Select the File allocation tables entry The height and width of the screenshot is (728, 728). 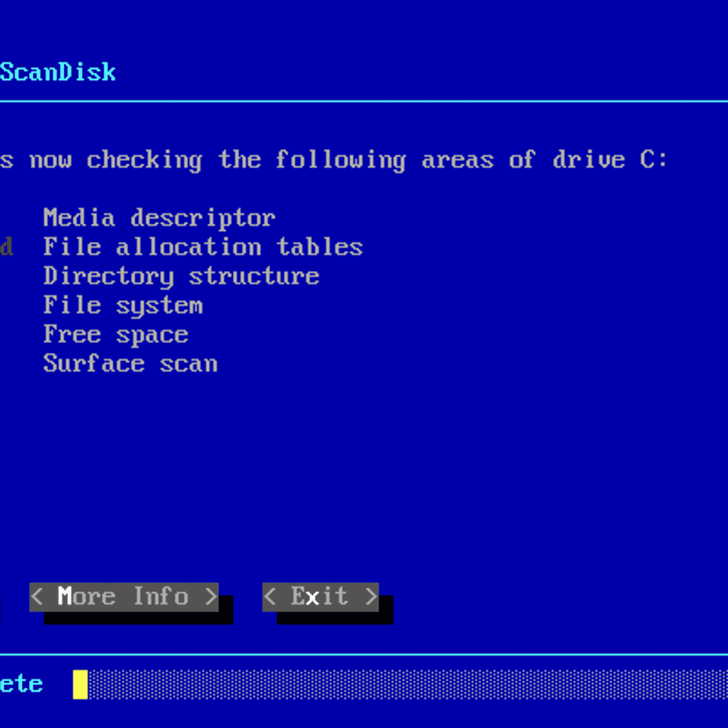click(203, 246)
